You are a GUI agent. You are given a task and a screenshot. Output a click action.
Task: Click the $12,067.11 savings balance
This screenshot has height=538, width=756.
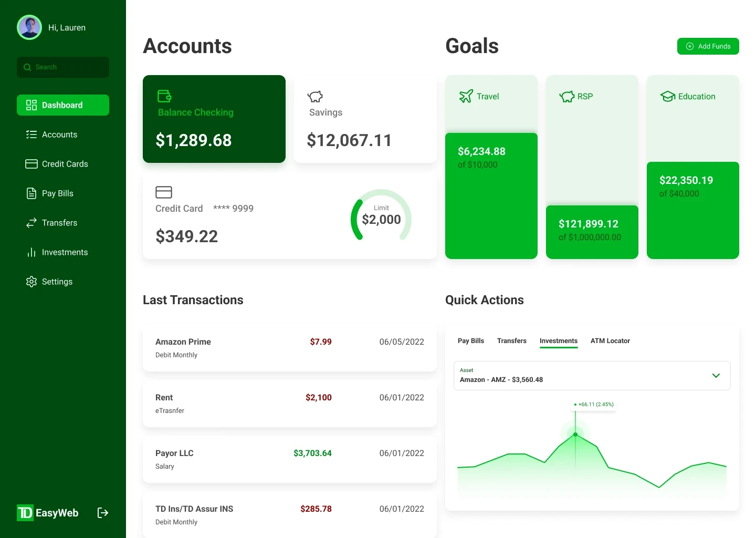tap(349, 140)
